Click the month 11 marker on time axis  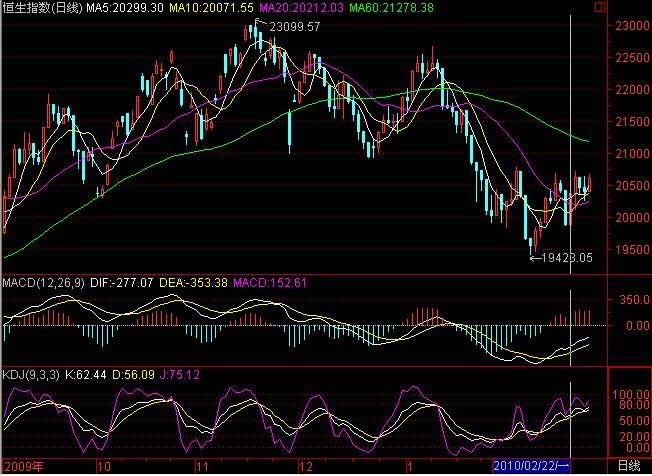(x=203, y=466)
